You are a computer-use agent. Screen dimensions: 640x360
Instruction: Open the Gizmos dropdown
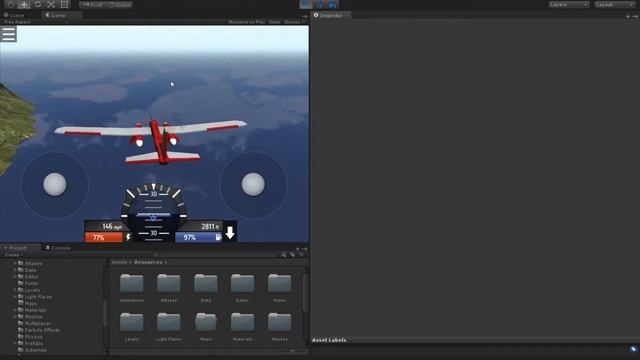pyautogui.click(x=294, y=22)
